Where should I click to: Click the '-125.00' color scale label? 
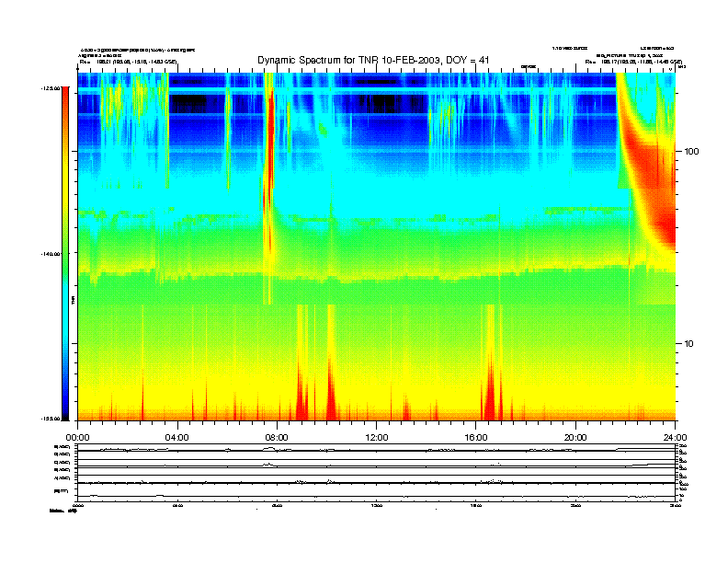pos(51,87)
